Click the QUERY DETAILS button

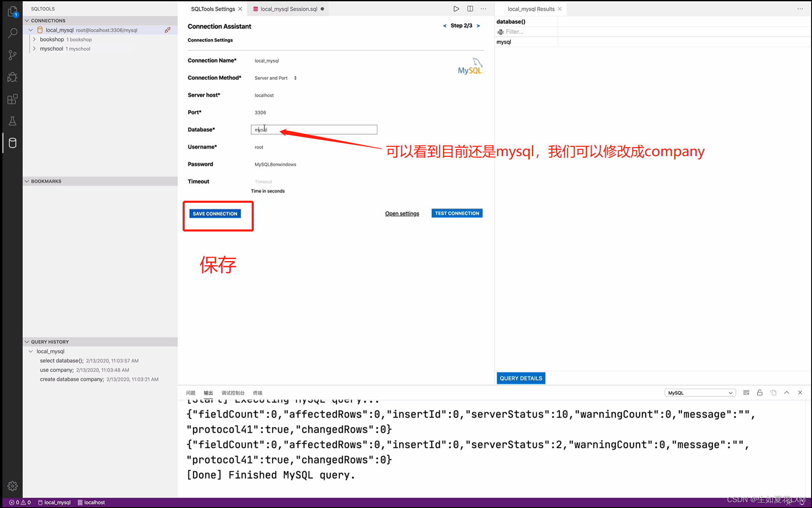[521, 378]
